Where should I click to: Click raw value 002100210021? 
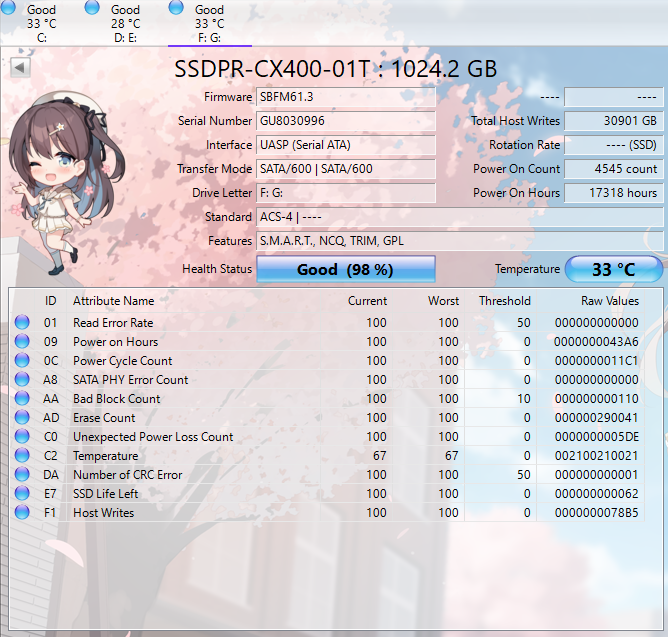[x=596, y=455]
